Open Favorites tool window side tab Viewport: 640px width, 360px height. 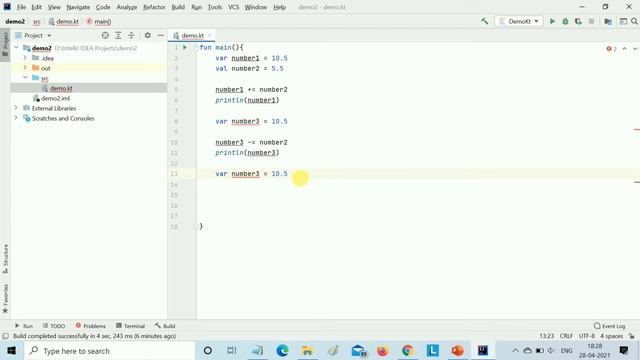click(x=5, y=298)
